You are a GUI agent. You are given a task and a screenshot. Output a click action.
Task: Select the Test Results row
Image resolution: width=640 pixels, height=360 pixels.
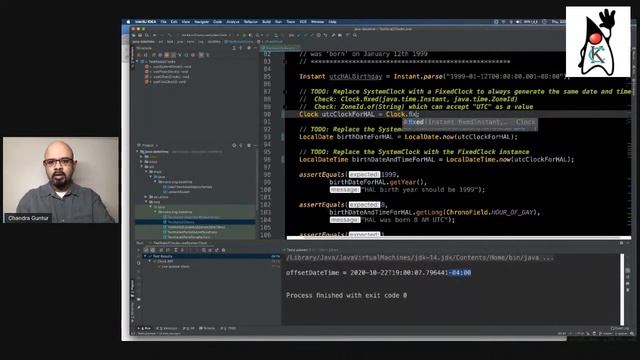[x=211, y=256]
